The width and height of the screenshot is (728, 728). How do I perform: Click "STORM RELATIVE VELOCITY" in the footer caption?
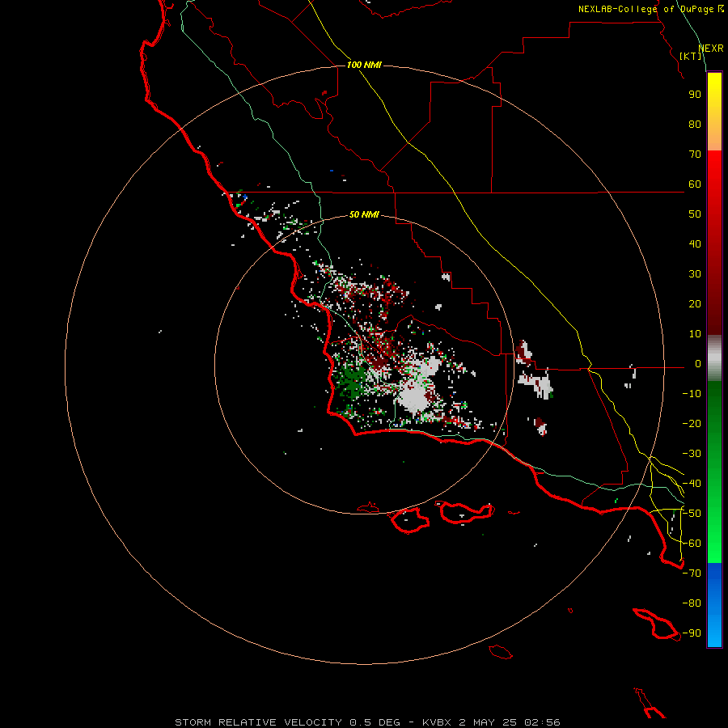click(x=258, y=722)
